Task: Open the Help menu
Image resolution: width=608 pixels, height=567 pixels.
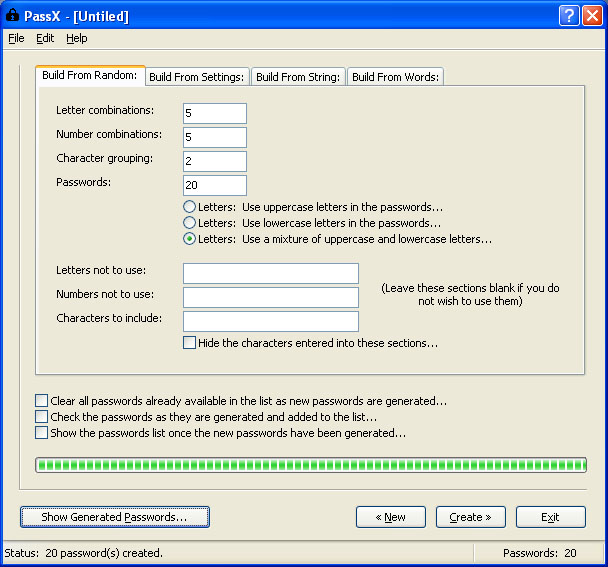Action: point(77,38)
